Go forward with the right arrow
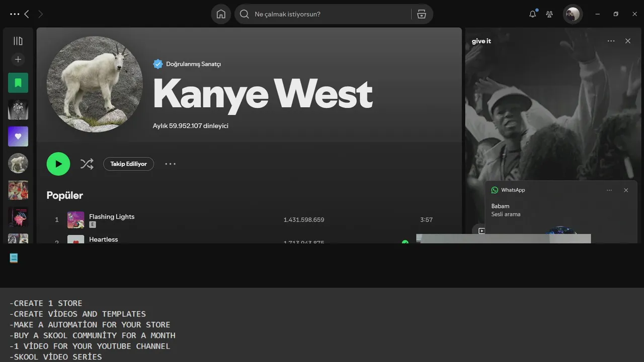Image resolution: width=644 pixels, height=362 pixels. 41,14
